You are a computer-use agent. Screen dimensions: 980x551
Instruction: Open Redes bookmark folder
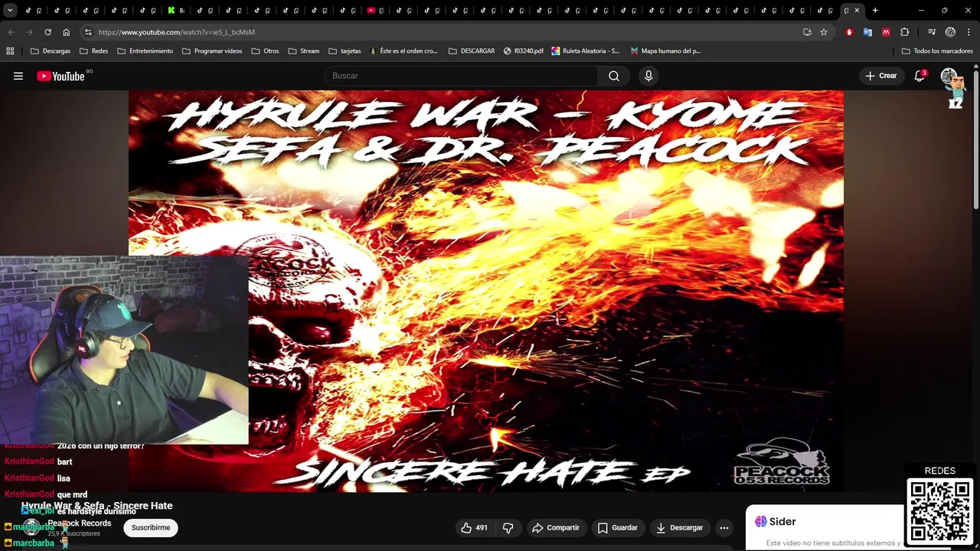(x=93, y=51)
